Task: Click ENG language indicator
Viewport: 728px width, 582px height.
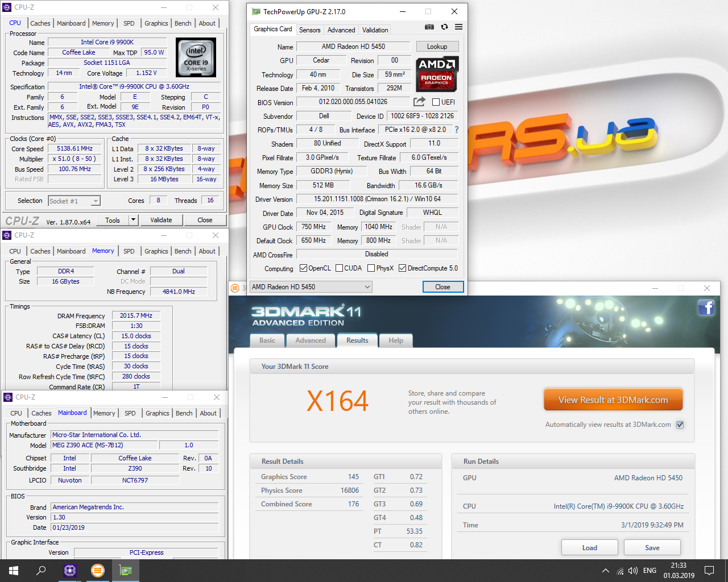Action: click(x=650, y=571)
